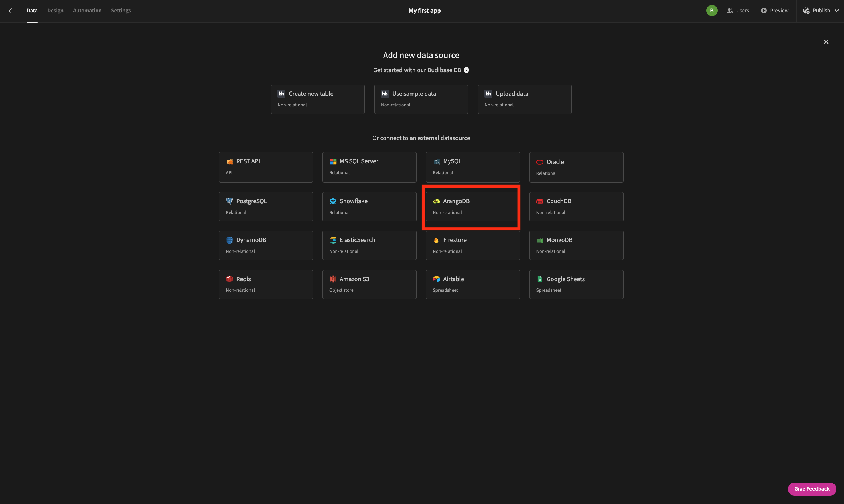Click the Firestore flame icon
Screen dimensions: 844x504
(437, 240)
